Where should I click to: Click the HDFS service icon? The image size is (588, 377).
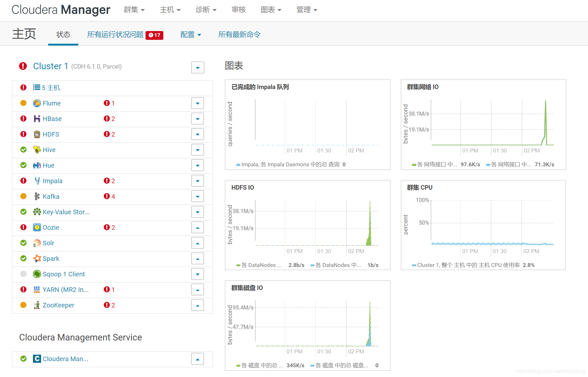point(37,134)
